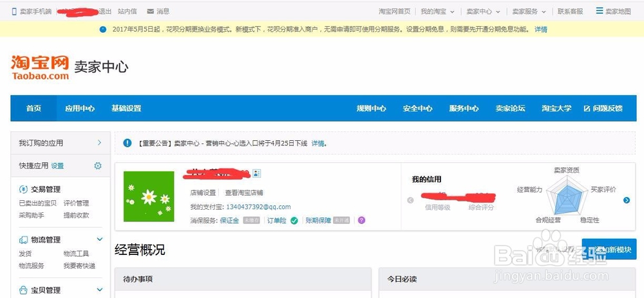Open 发货 under 物流管理
The image size is (644, 298).
(25, 254)
